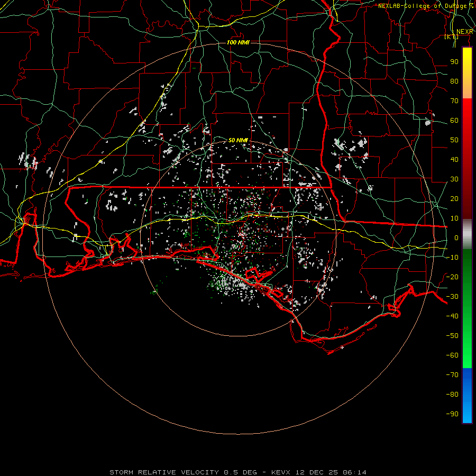Screen dimensions: 476x476
Task: Click the gray zero-velocity segment of the color bar
Action: [x=467, y=234]
